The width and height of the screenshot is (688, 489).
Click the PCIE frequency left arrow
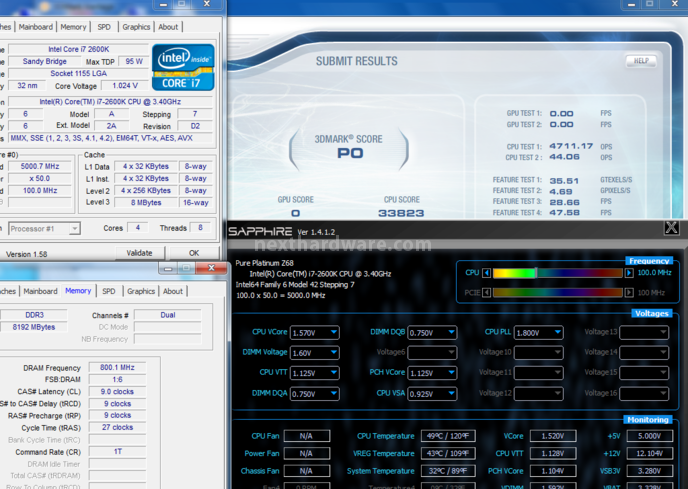487,292
